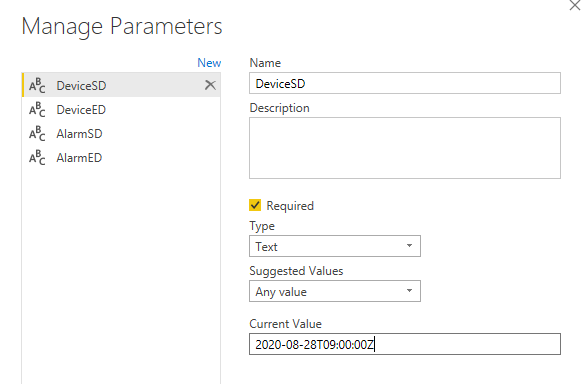Create a new parameter via the New link
The width and height of the screenshot is (586, 384).
click(x=209, y=62)
